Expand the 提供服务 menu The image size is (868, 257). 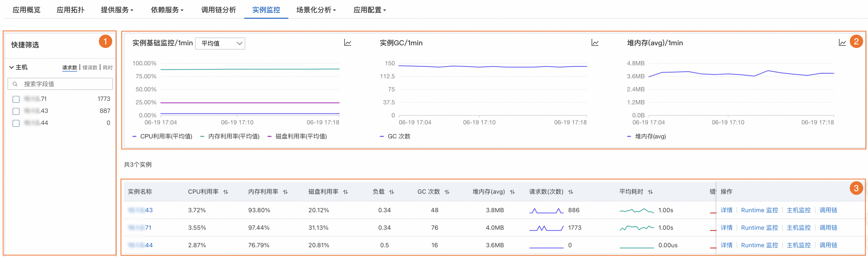[117, 10]
